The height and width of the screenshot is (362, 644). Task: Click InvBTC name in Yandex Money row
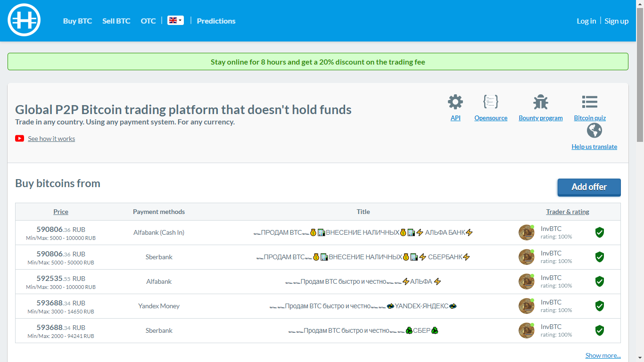pyautogui.click(x=551, y=302)
